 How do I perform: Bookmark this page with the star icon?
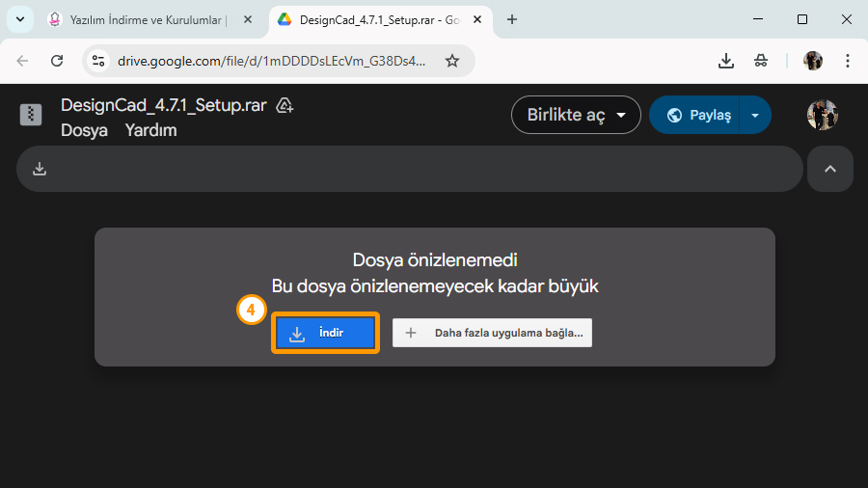[x=452, y=61]
